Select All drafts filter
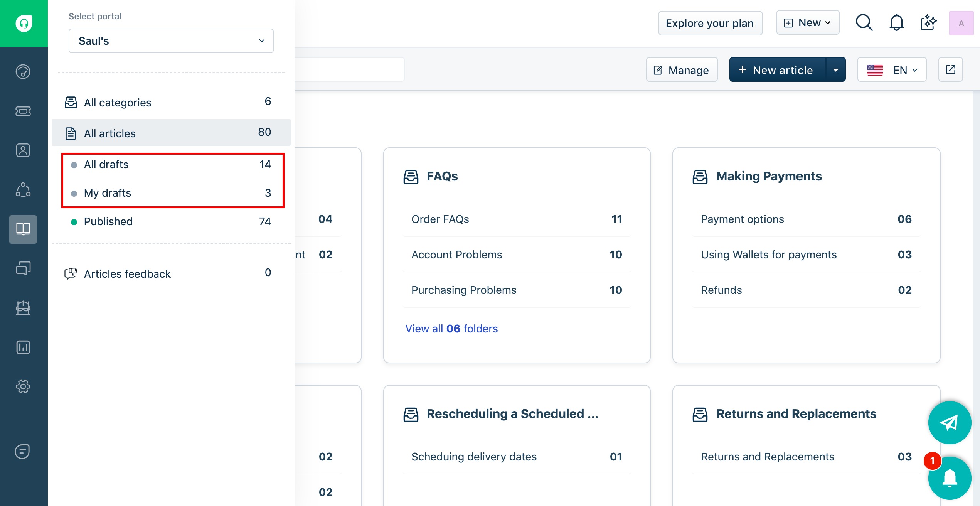 pos(106,165)
